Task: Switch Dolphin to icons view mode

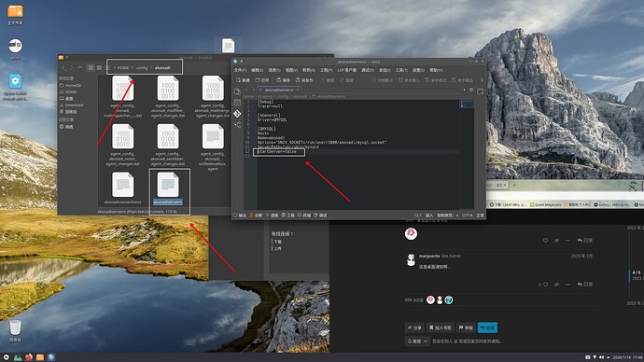Action: click(91, 68)
